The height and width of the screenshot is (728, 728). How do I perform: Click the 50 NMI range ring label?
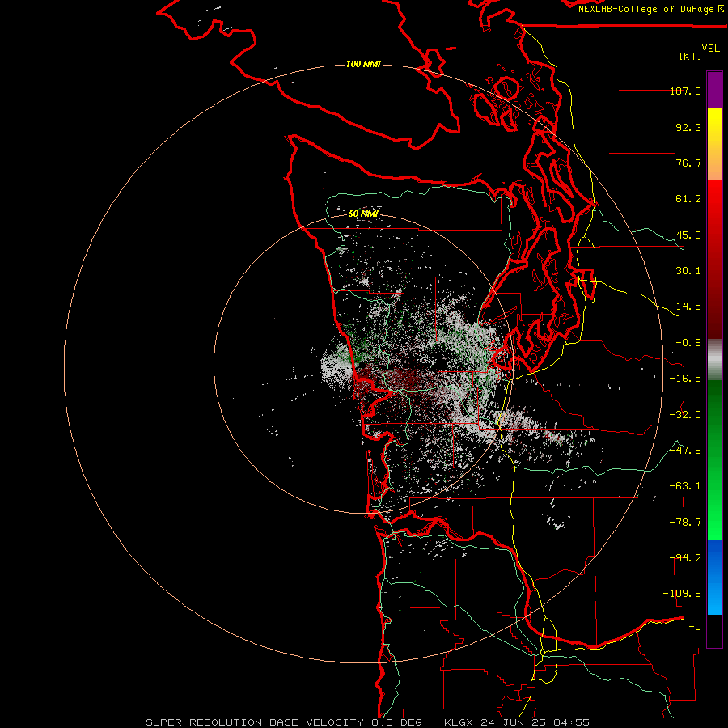point(363,214)
